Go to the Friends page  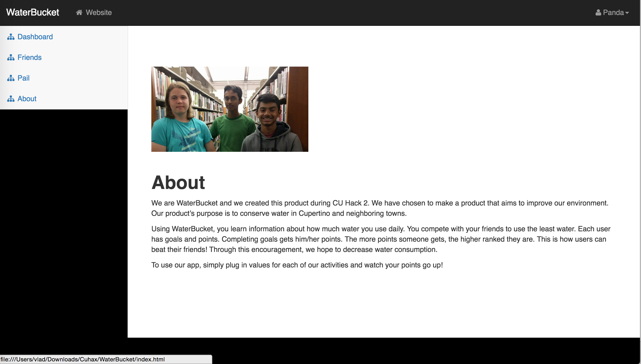pos(29,57)
